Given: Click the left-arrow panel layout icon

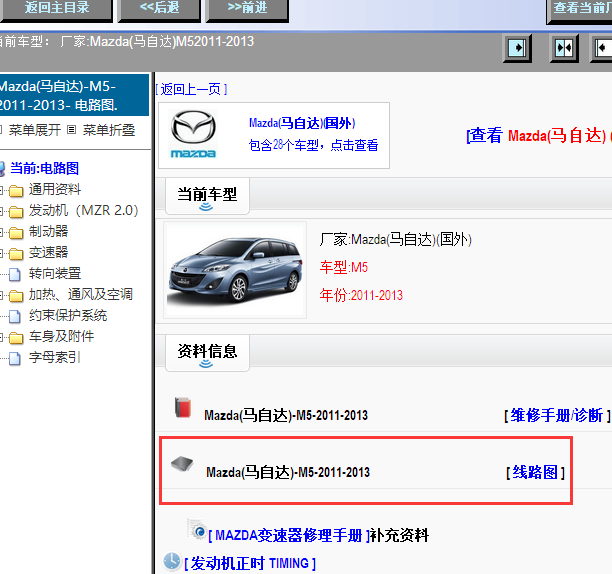Looking at the screenshot, I should tap(602, 48).
